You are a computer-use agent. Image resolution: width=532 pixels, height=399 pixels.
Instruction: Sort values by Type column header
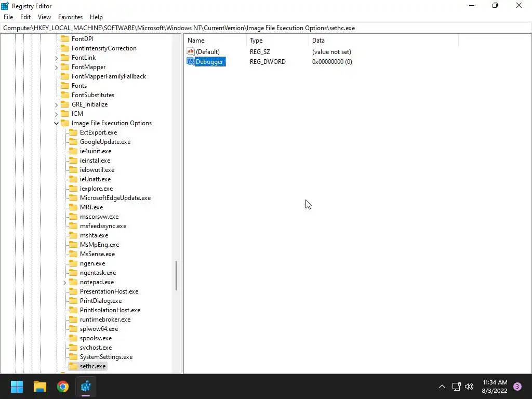[278, 41]
